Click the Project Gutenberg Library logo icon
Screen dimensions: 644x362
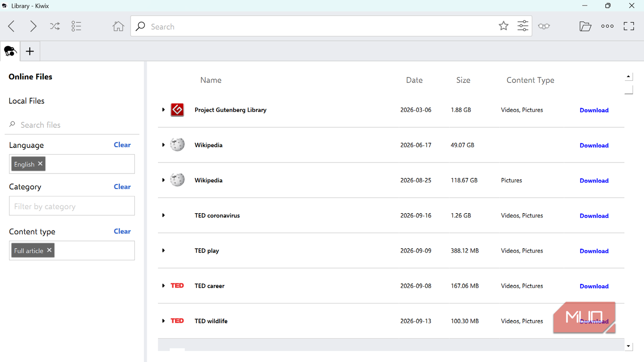click(177, 110)
